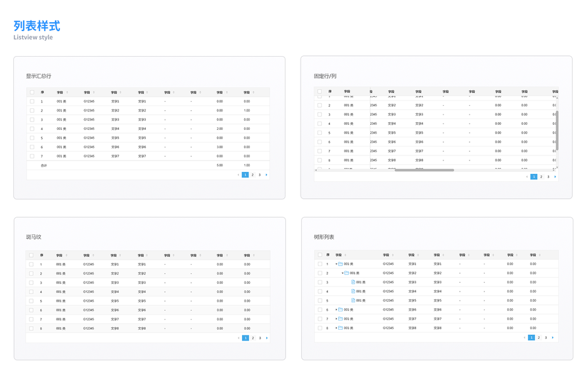
Task: Go to previous page in 斑马纹 pager
Action: coord(239,338)
